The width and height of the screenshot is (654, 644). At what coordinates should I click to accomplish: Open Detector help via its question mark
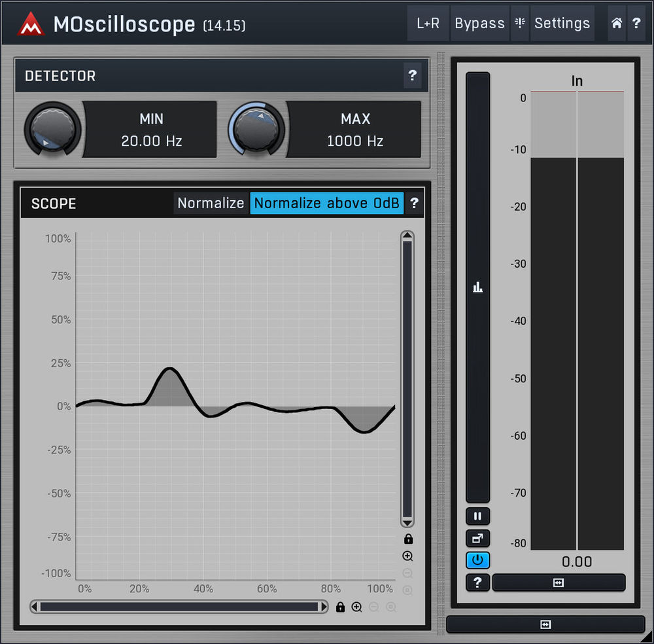413,76
